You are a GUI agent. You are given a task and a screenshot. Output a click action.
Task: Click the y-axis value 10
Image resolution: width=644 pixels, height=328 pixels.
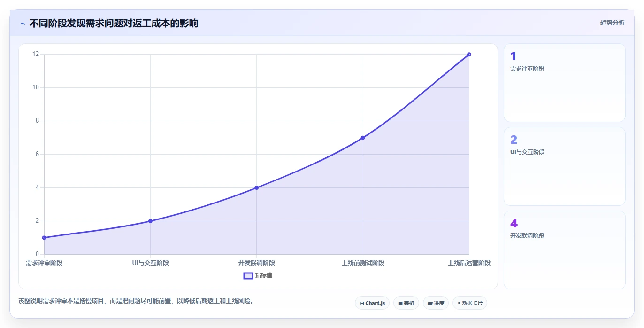point(36,87)
